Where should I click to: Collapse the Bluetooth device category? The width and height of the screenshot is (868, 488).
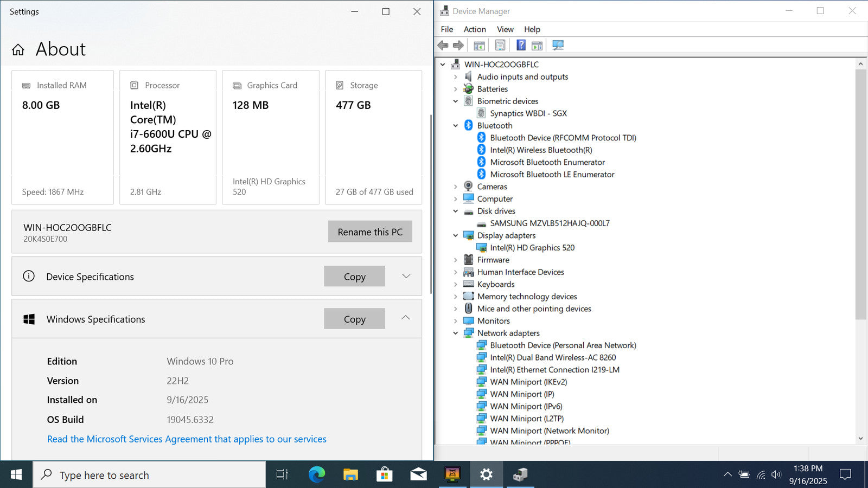pos(456,126)
